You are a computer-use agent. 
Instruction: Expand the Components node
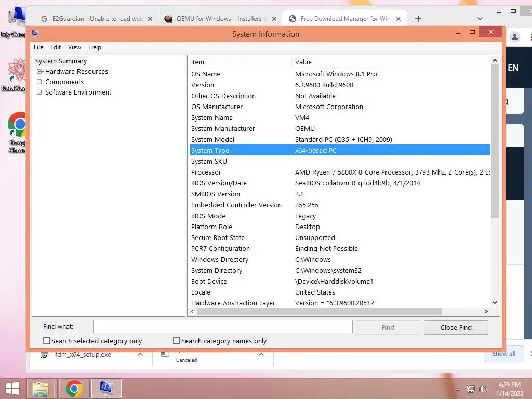coord(39,82)
